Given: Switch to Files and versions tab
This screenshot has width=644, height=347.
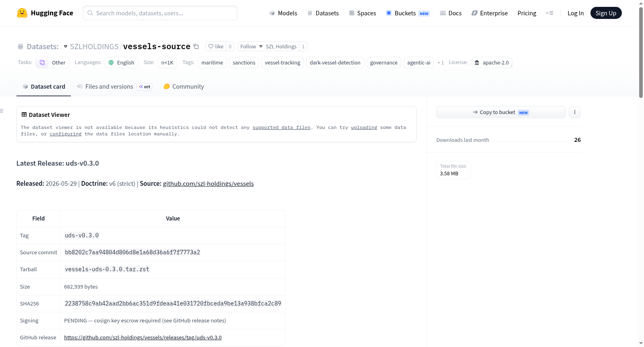Looking at the screenshot, I should pos(114,86).
